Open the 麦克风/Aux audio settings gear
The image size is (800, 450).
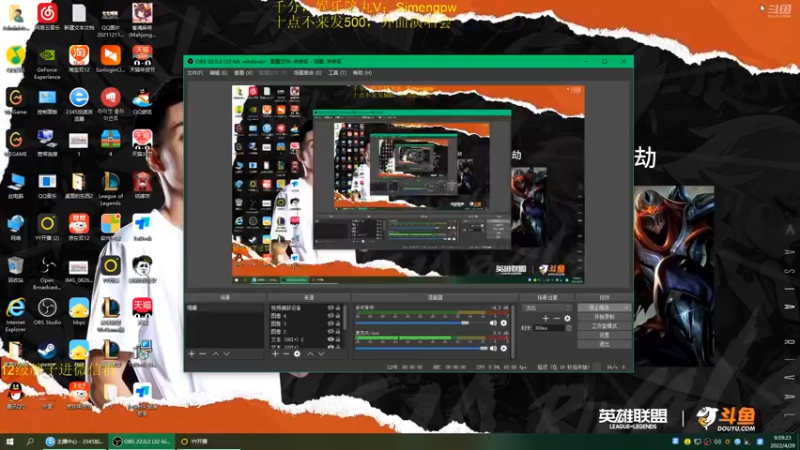(x=504, y=348)
